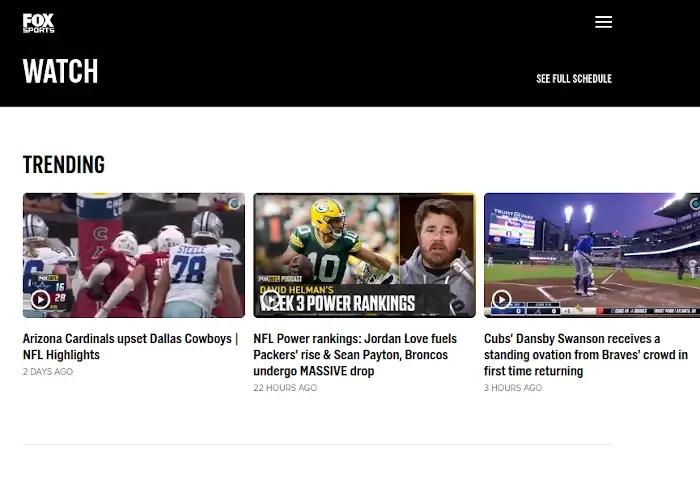Open the NFL Power rankings Jordan Love headline
Screen dimensions: 700x484
pyautogui.click(x=355, y=355)
